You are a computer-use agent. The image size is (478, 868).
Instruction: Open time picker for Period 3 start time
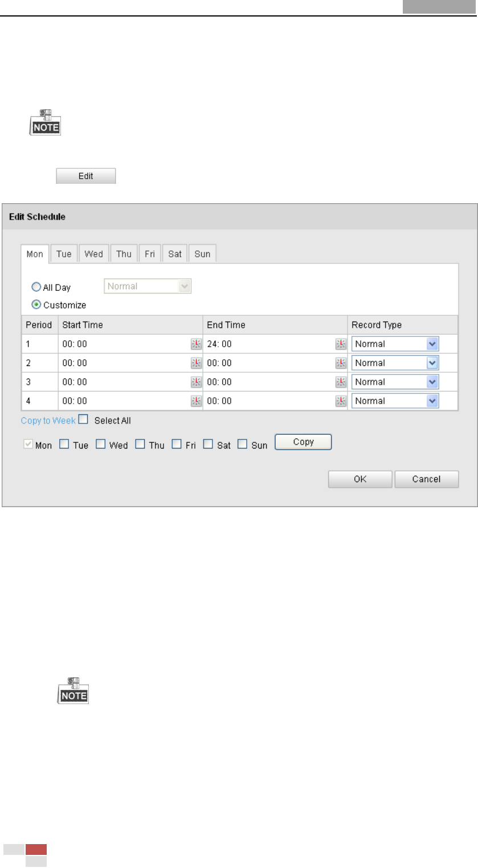click(196, 382)
